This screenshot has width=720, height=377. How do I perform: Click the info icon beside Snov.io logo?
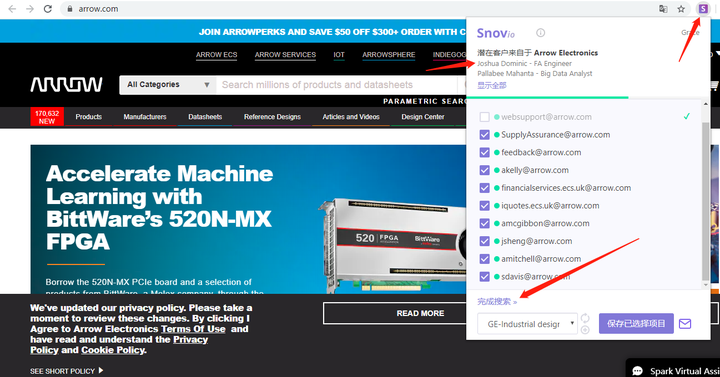tap(540, 33)
